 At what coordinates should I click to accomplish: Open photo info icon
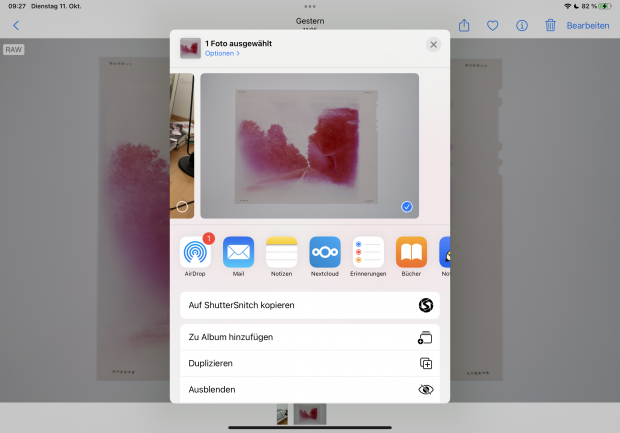pos(521,25)
